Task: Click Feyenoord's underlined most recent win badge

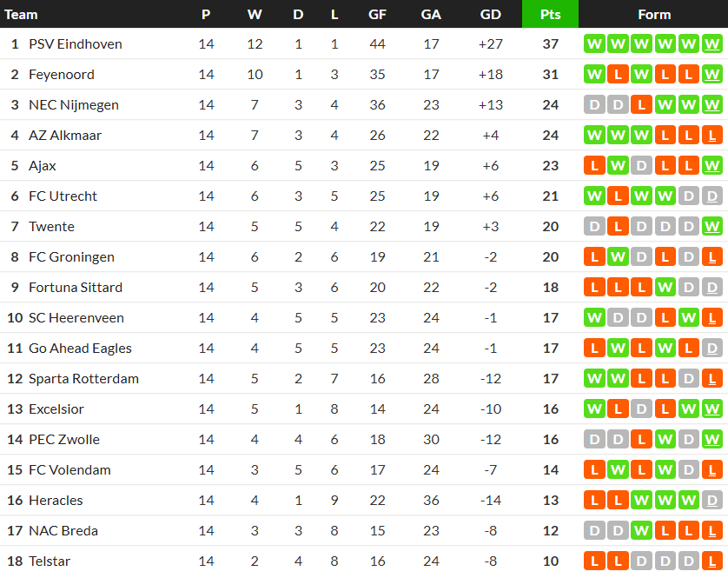Action: 711,75
